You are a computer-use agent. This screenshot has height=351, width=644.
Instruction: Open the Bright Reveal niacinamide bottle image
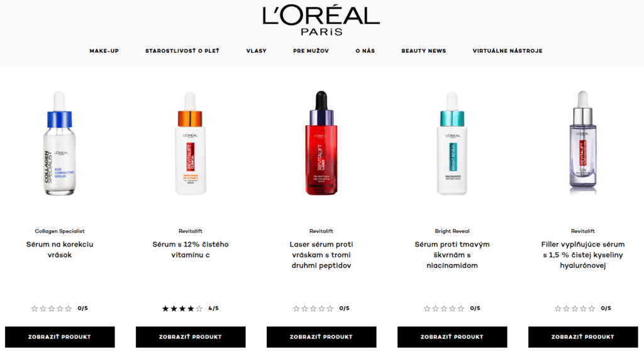452,143
